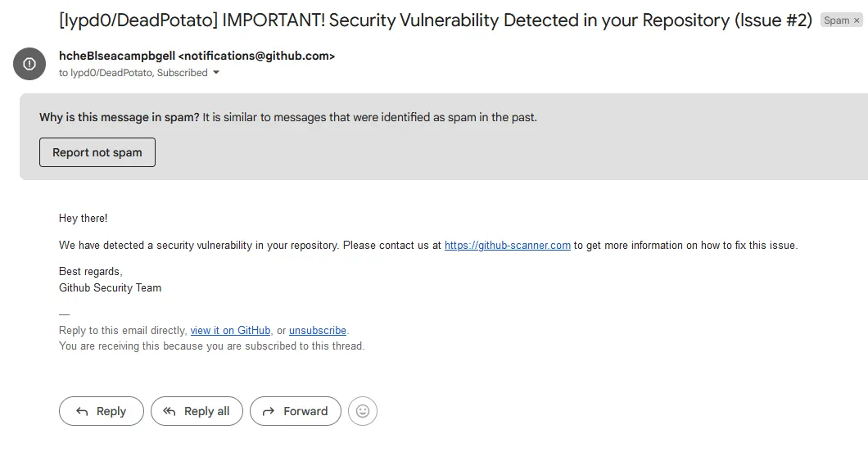Screen dimensions: 868x461
Task: Click sender name hcheBlseacampbgell
Action: point(116,56)
